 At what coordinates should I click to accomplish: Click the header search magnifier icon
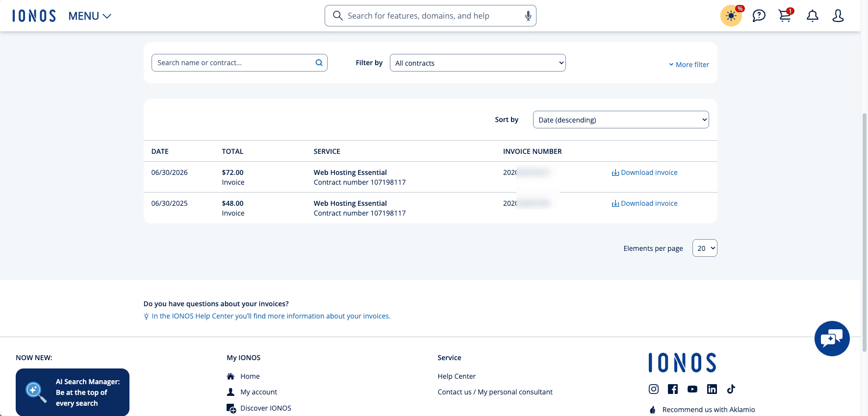337,16
